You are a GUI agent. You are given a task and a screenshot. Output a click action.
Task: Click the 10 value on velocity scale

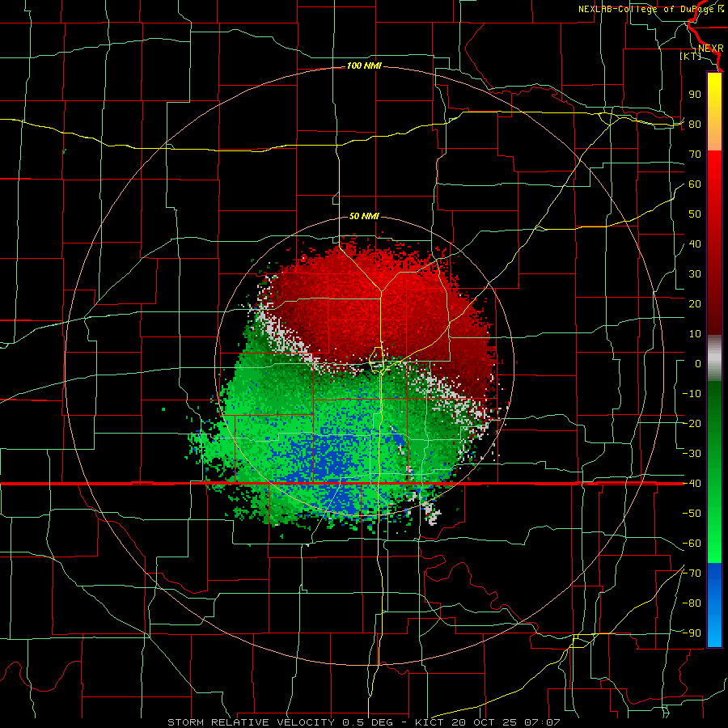(695, 334)
